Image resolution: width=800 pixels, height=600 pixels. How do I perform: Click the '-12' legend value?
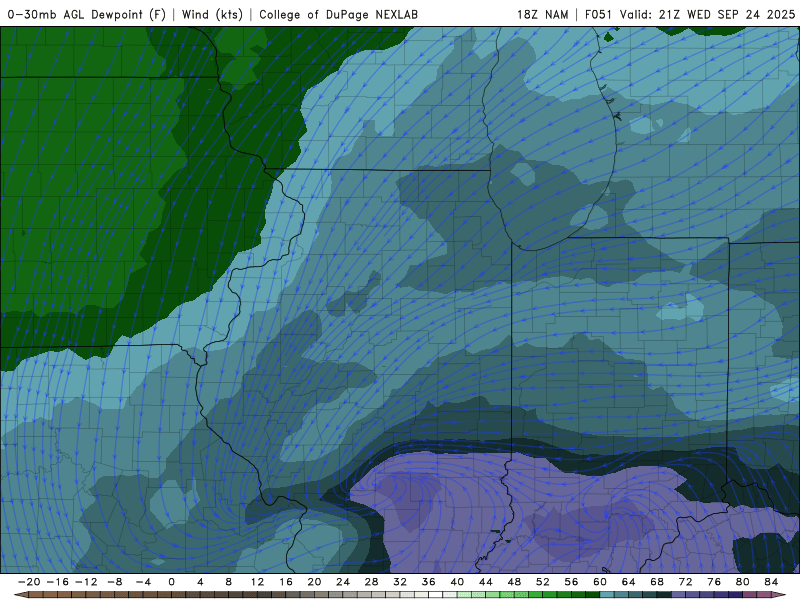[x=86, y=582]
